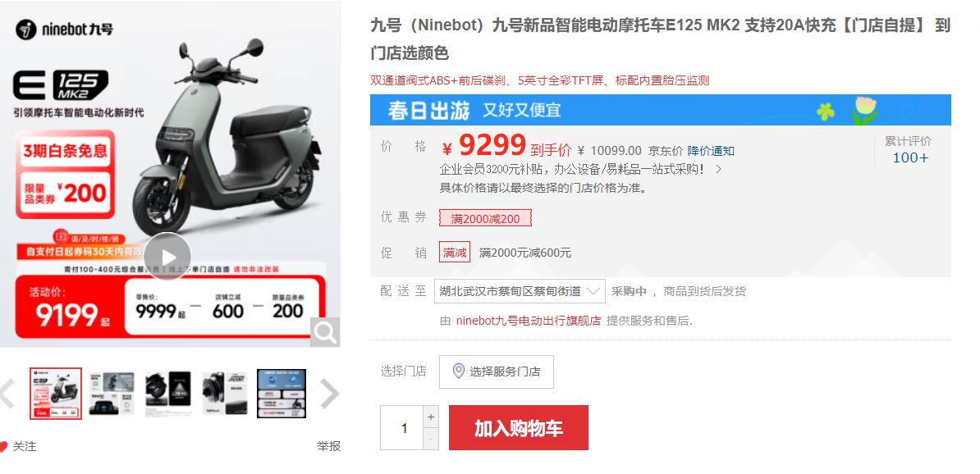The height and width of the screenshot is (474, 980).
Task: Click the location pin icon in store selector
Action: point(458,371)
